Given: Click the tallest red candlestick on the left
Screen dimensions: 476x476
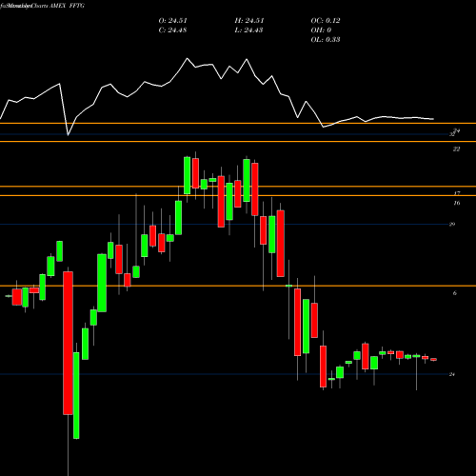Looking at the screenshot, I should 68,343.
